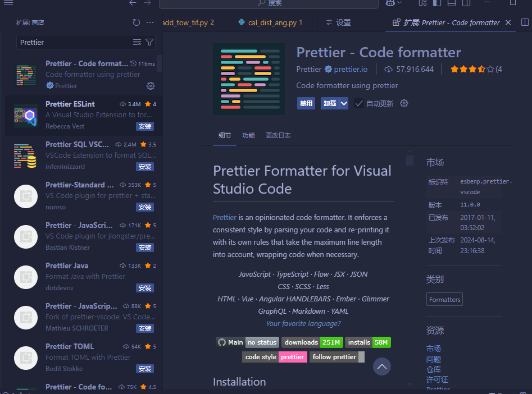Open the Prettier TOML list entry
The width and height of the screenshot is (532, 394).
[x=84, y=358]
